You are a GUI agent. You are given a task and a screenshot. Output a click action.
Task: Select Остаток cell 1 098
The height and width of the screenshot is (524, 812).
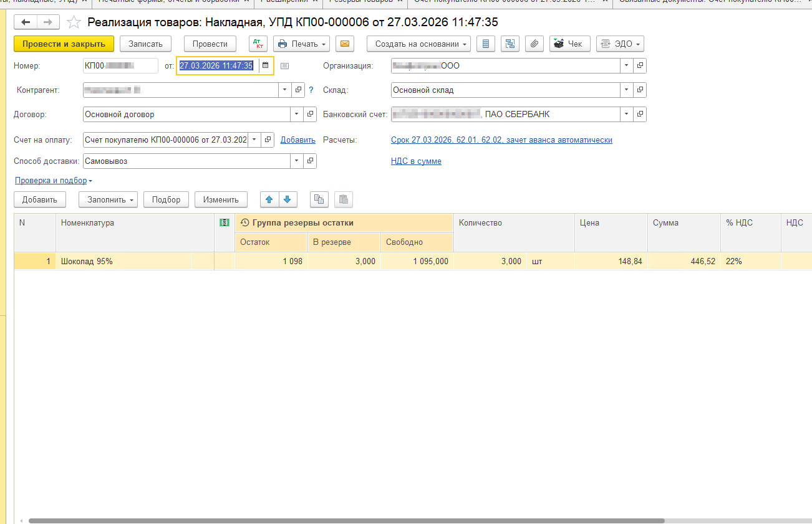[271, 262]
